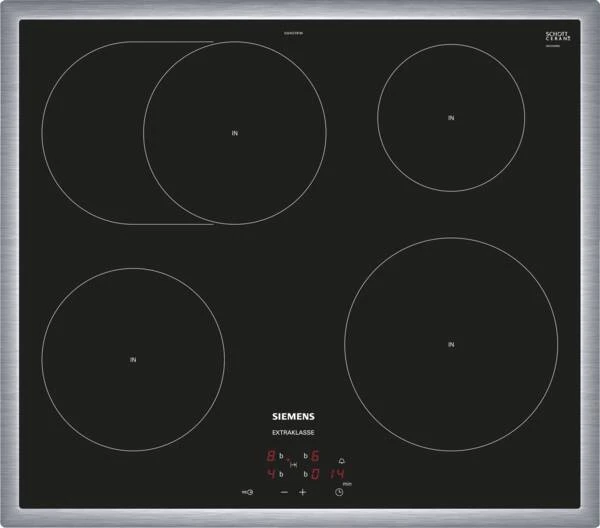Click the top-left extended zone IN mark
Screen dimensions: 600x528
coord(235,133)
